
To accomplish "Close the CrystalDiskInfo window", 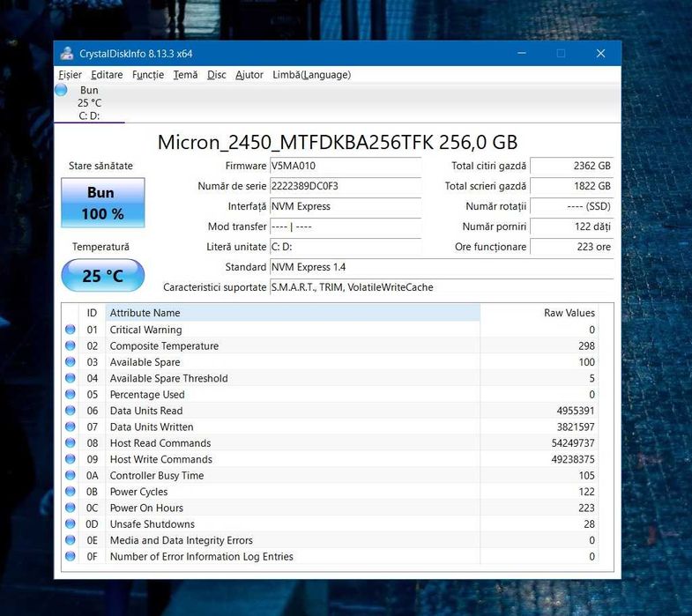I will pyautogui.click(x=600, y=54).
